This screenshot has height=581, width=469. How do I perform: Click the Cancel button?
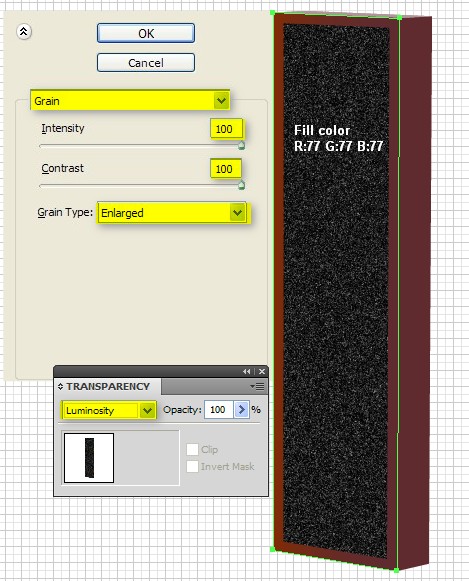coord(146,63)
